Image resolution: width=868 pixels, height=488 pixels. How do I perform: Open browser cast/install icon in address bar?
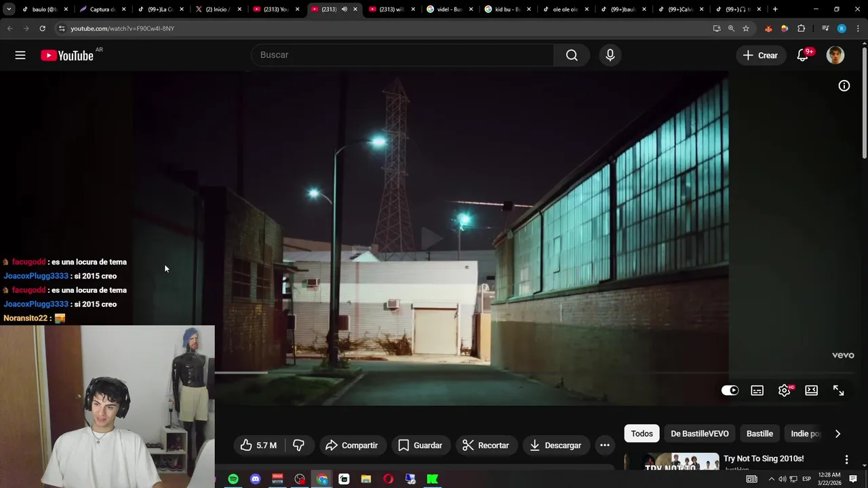pos(717,28)
